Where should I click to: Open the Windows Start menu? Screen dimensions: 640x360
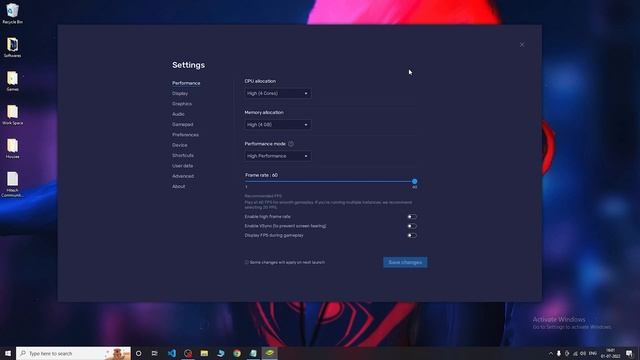8,353
